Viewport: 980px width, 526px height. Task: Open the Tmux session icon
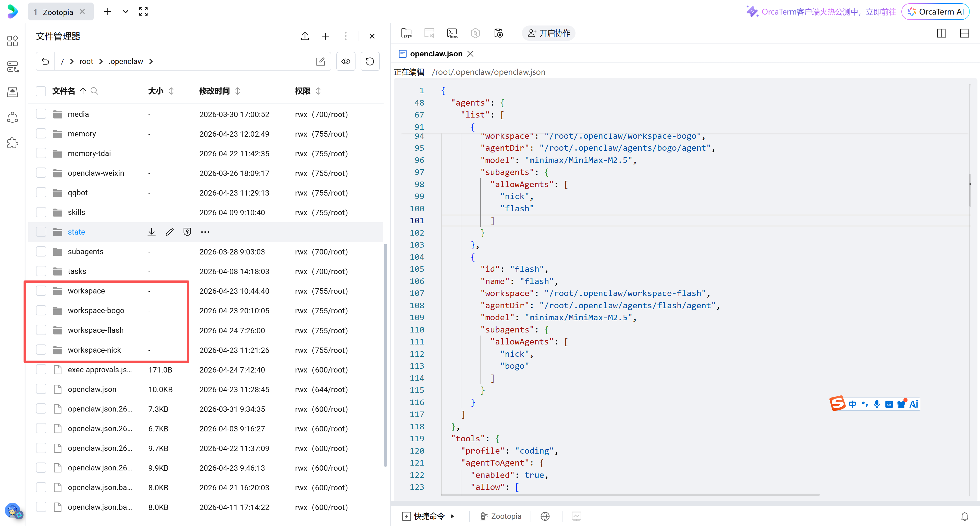[x=452, y=33]
